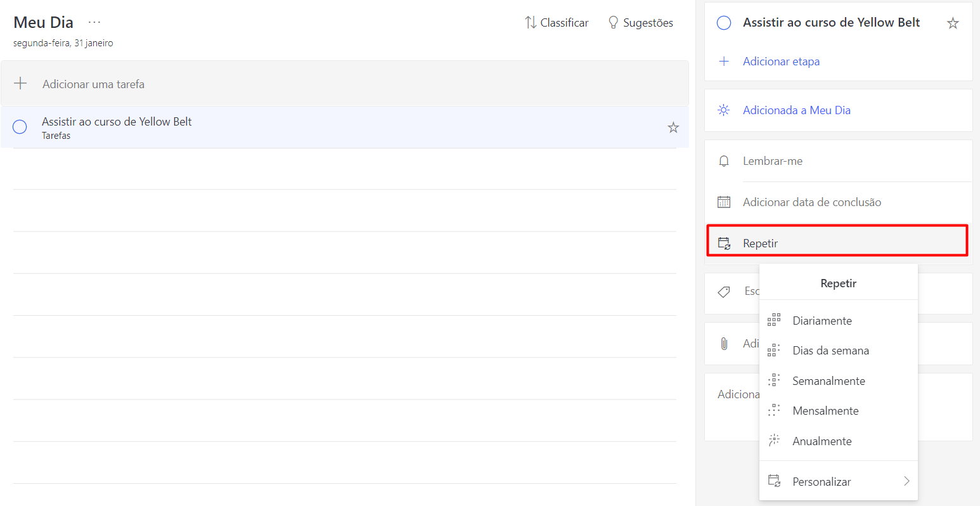Viewport: 980px width, 506px height.
Task: Click the category tag icon
Action: coord(724,292)
